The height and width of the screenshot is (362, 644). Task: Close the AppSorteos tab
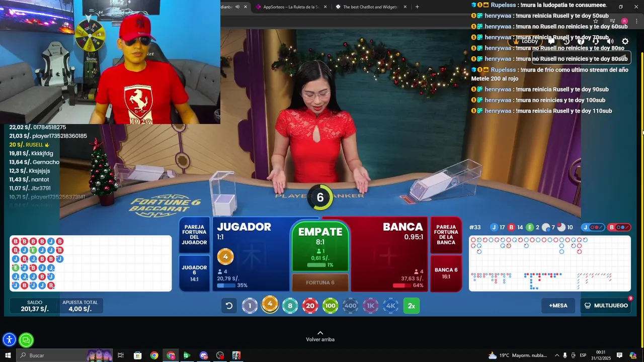(325, 7)
